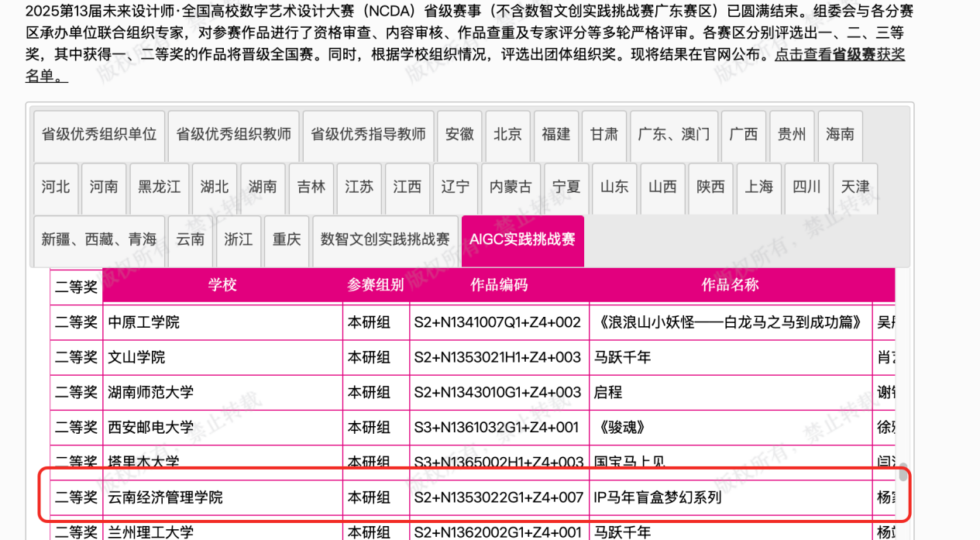980x540 pixels.
Task: View the 省级优秀组织教师 list
Action: (233, 135)
